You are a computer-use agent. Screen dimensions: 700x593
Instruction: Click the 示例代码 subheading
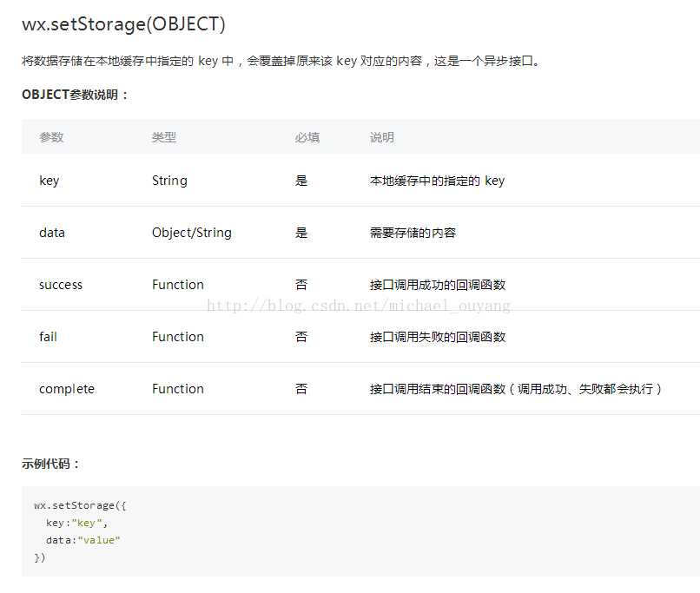[50, 464]
